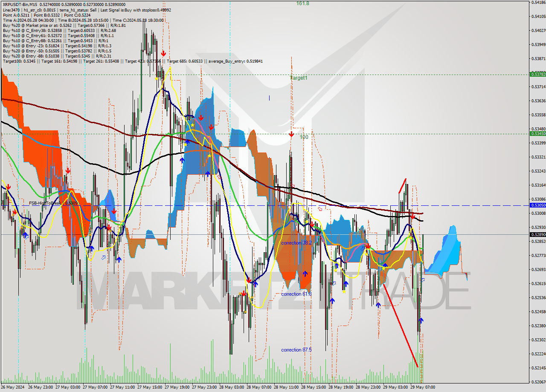Click the 0.53321 price axis label
546x392 pixels.
539,157
